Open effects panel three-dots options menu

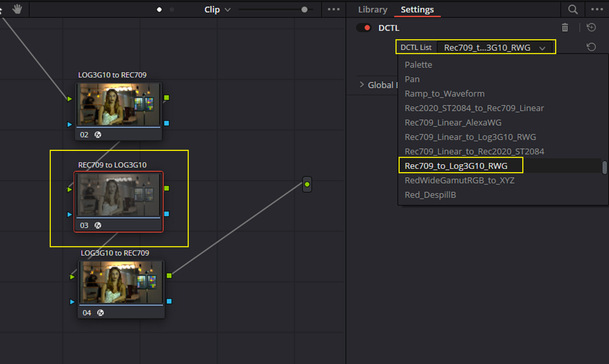597,10
